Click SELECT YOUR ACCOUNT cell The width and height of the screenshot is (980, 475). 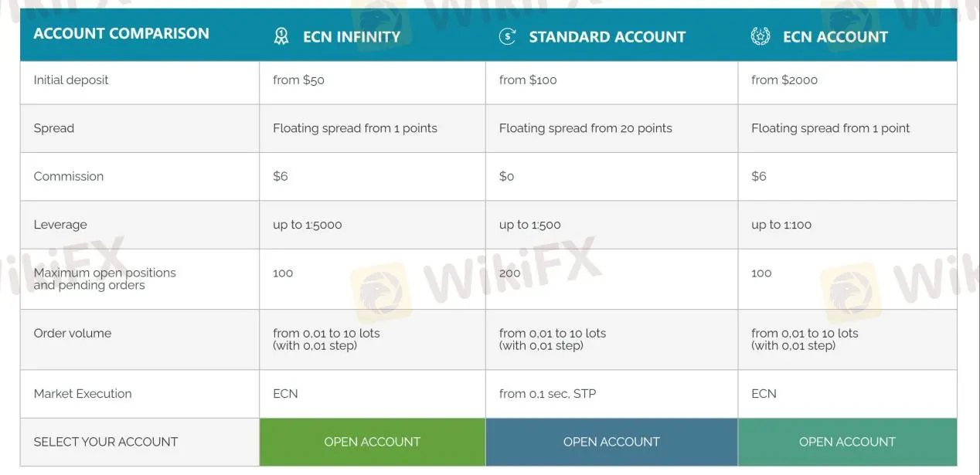click(106, 442)
